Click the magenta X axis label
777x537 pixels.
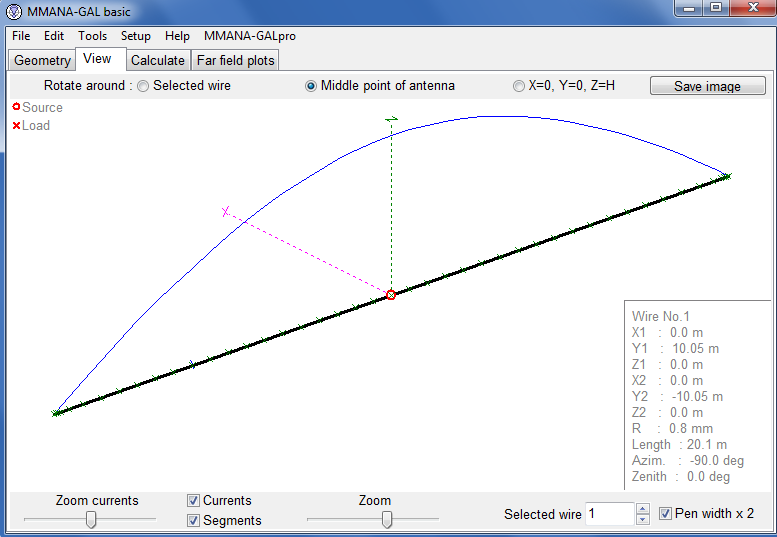(225, 212)
